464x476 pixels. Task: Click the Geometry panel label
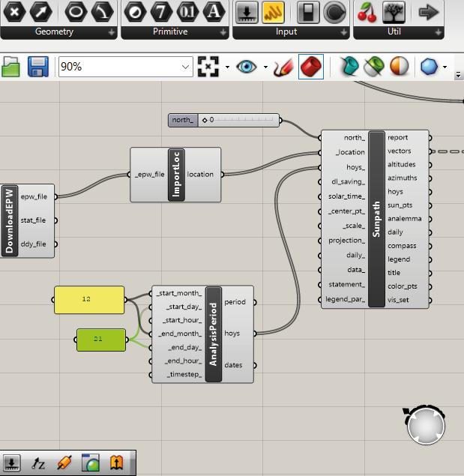54,31
